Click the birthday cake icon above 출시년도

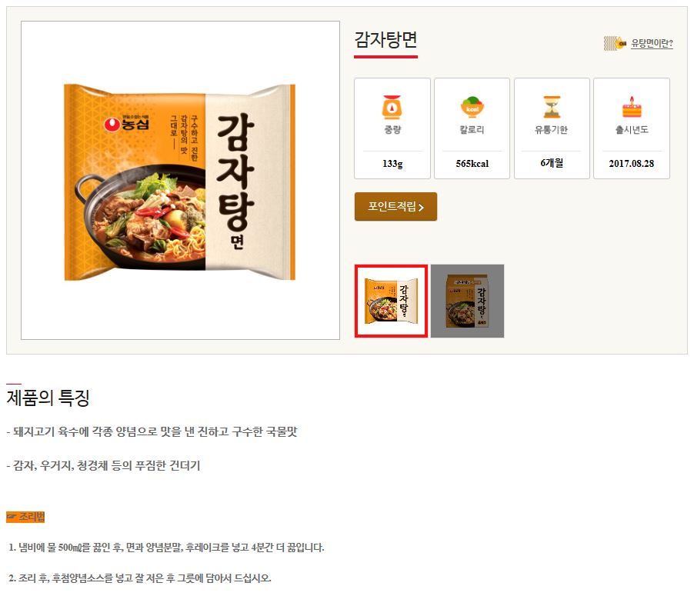tap(632, 107)
